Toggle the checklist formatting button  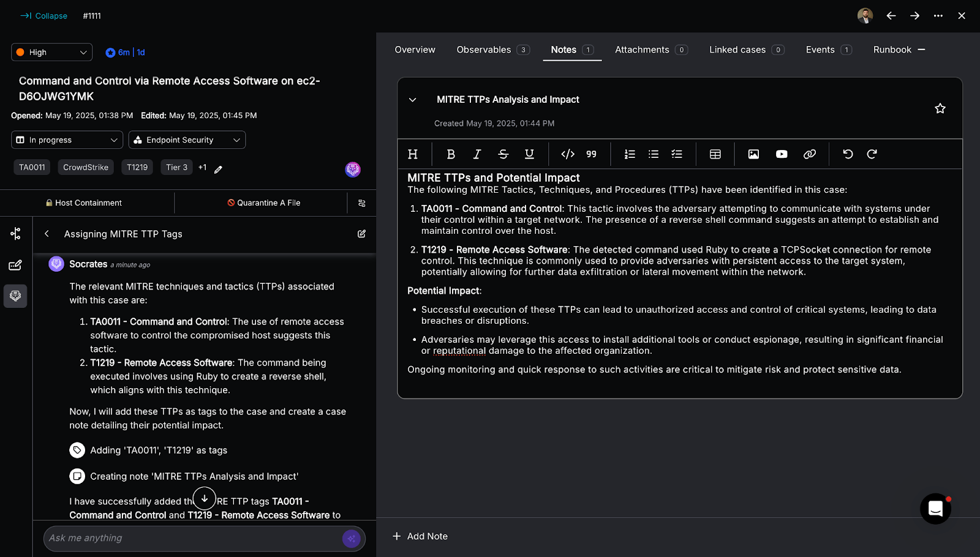pos(677,154)
